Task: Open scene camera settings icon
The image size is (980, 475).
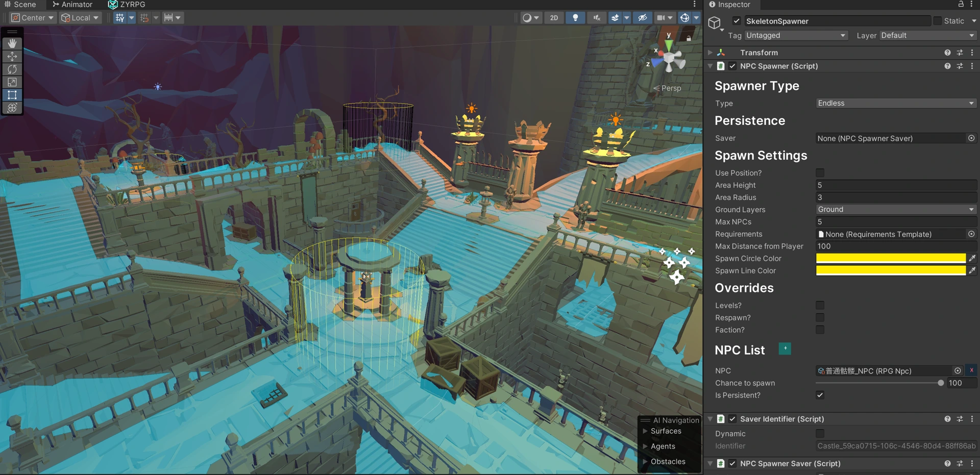Action: pos(661,18)
